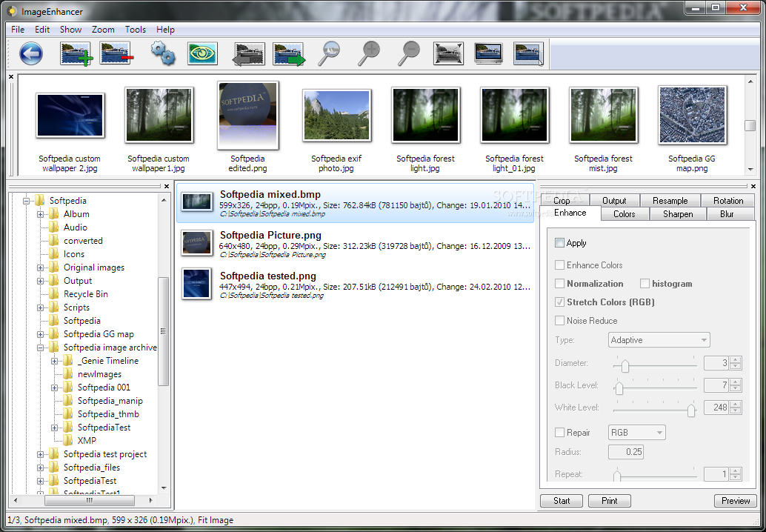Open the Help menu
This screenshot has width=766, height=532.
click(x=166, y=30)
